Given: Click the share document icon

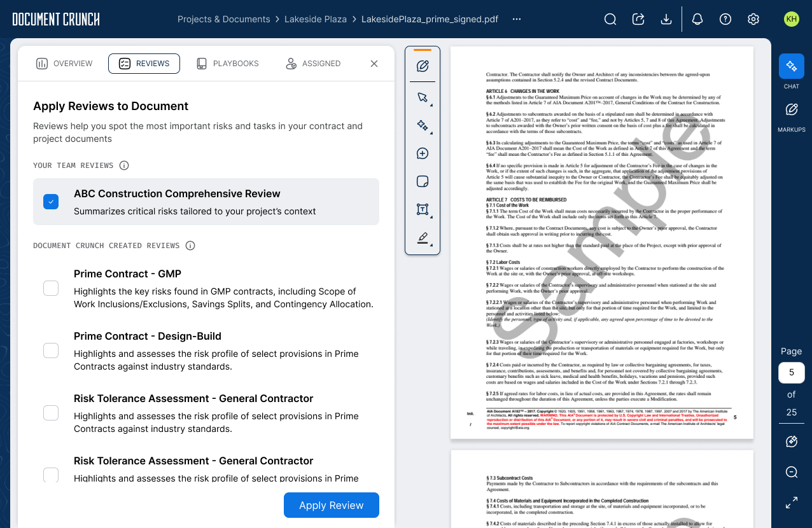Looking at the screenshot, I should tap(638, 19).
